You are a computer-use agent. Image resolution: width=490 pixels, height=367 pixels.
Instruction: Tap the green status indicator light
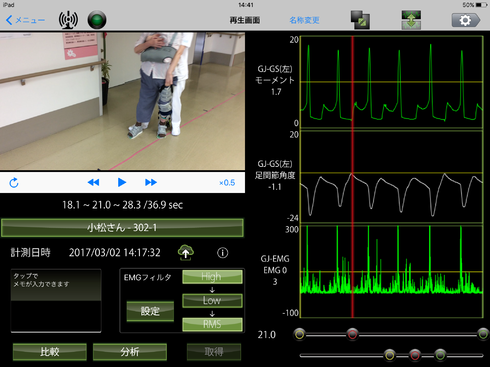(97, 20)
